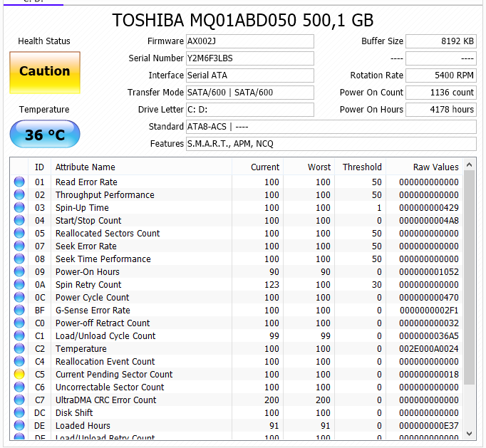The width and height of the screenshot is (486, 448).
Task: Click the status icon for Reallocated Sectors Count
Action: click(19, 234)
